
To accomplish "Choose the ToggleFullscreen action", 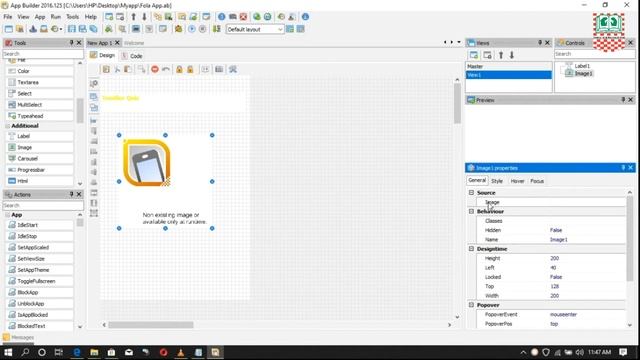I will (x=40, y=281).
